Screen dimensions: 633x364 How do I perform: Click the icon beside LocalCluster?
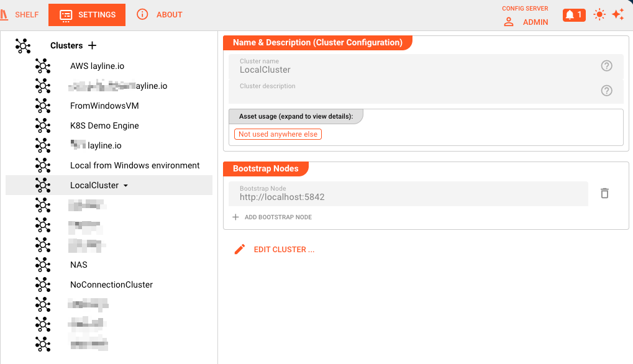[43, 185]
